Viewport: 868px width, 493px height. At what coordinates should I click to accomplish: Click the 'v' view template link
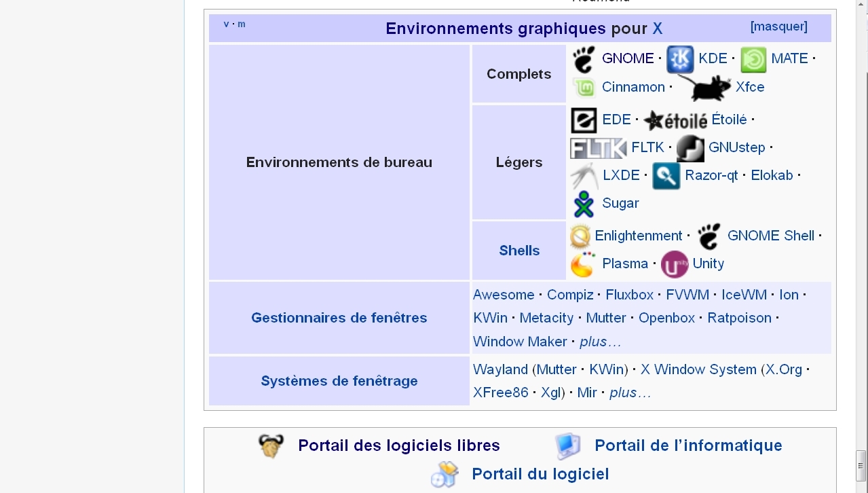[x=226, y=24]
